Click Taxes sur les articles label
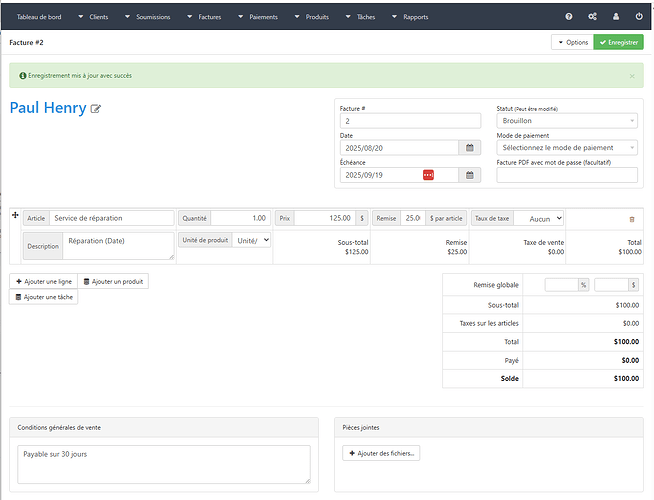 tap(489, 323)
